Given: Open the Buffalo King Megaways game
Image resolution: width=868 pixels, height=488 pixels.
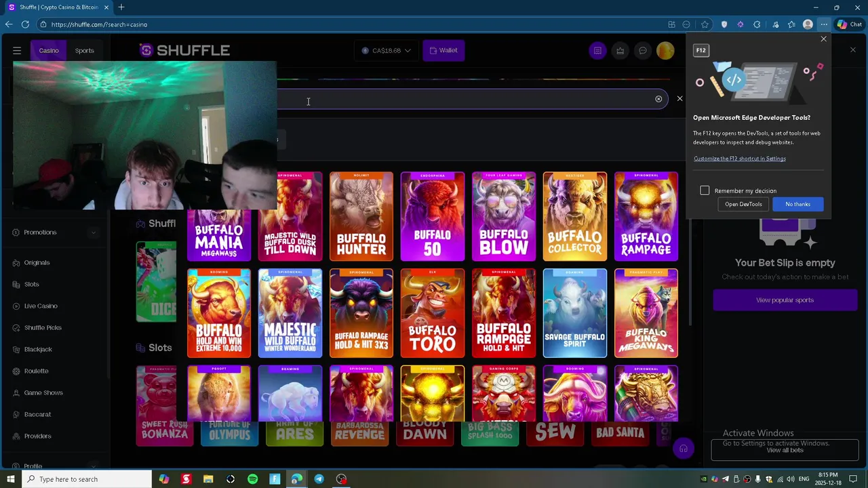Looking at the screenshot, I should pos(646,313).
